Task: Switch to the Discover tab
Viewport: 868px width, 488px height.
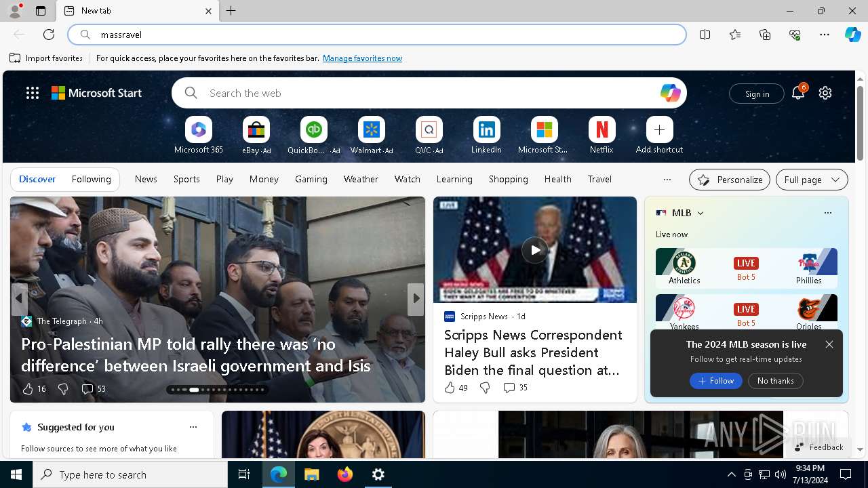Action: coord(37,179)
